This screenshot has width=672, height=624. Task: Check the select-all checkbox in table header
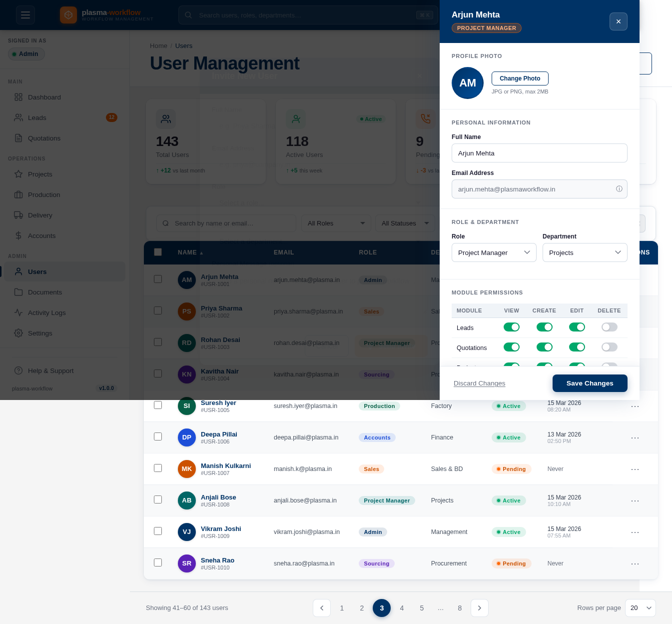click(158, 252)
